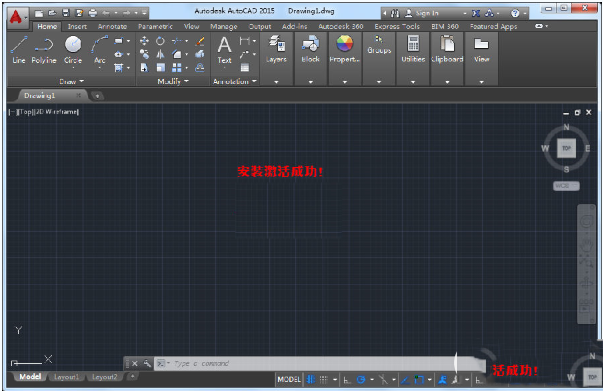Select the Scale tool in Modify panel
The width and height of the screenshot is (603, 391).
tap(160, 68)
